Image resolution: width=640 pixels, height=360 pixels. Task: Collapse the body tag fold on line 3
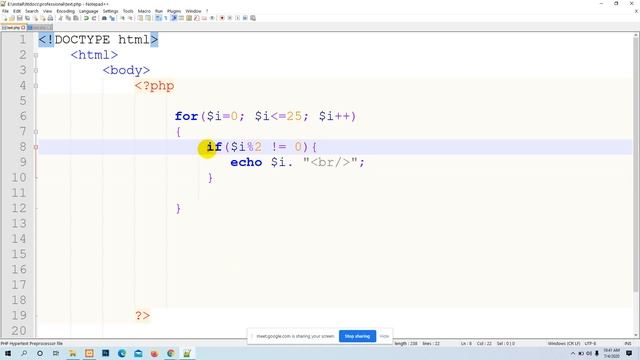36,71
